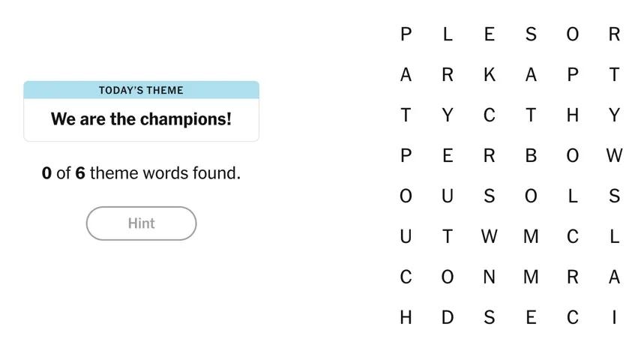Viewport: 644px width, 354px height.
Task: Tap the letter I in the bottom row
Action: click(614, 318)
